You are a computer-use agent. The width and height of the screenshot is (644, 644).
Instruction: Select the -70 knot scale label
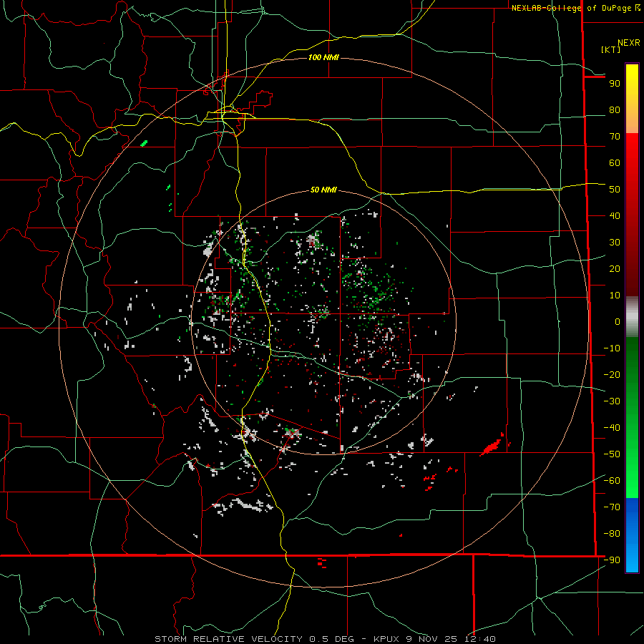[612, 507]
